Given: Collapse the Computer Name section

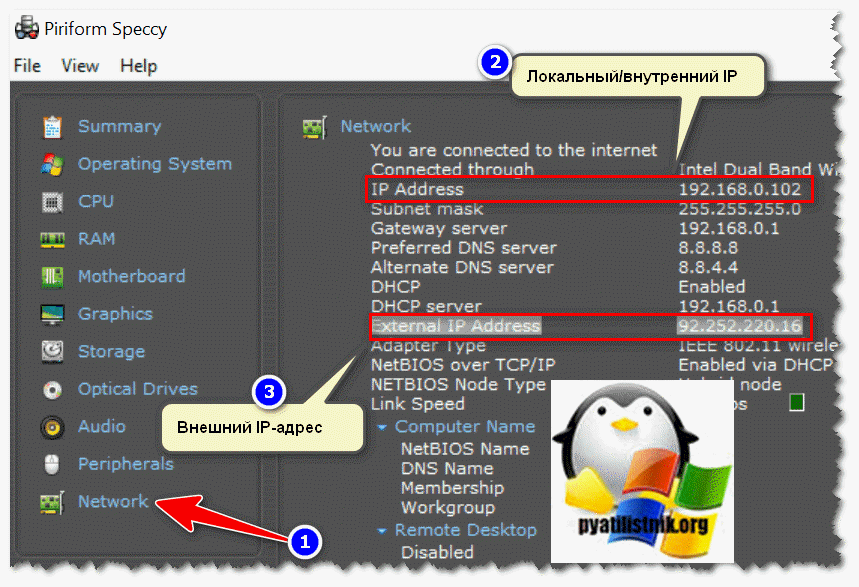Looking at the screenshot, I should (383, 427).
